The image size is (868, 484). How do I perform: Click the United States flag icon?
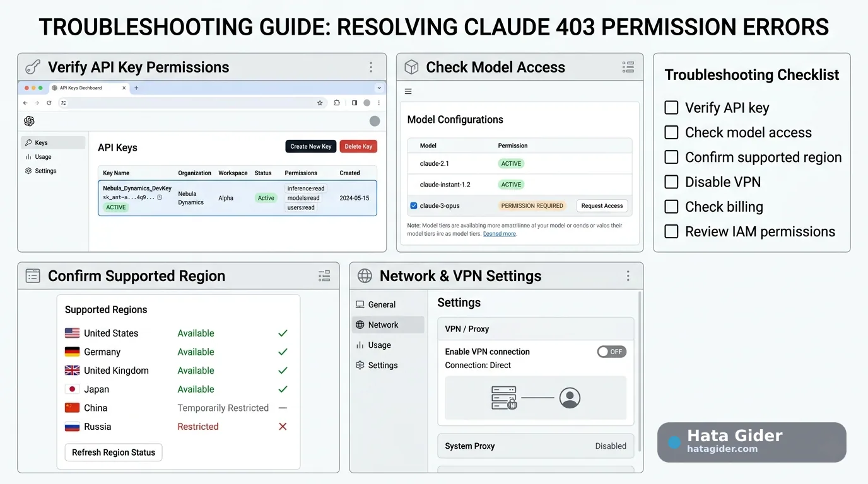72,333
